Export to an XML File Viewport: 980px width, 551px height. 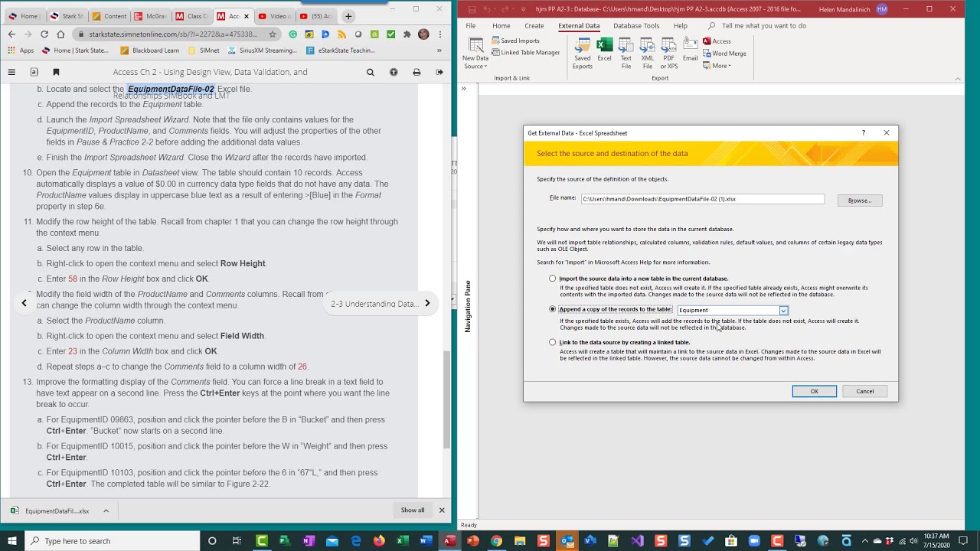(x=648, y=54)
